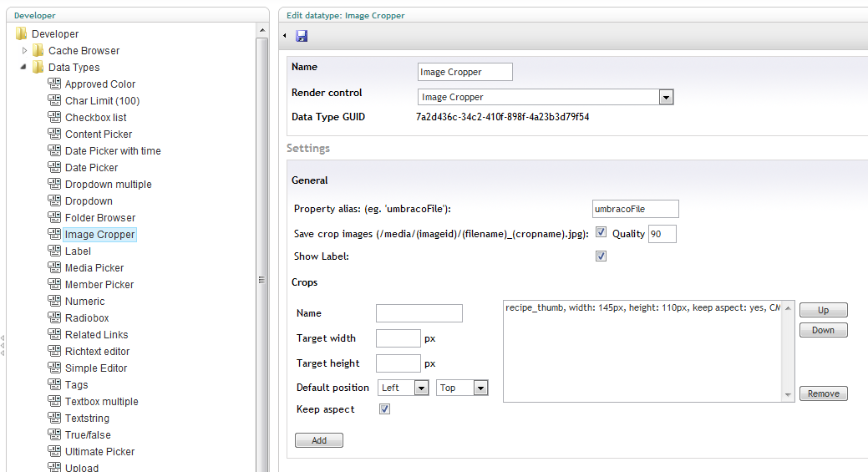Select the recipe_thumb crop entry in list
The height and width of the screenshot is (472, 868).
642,307
